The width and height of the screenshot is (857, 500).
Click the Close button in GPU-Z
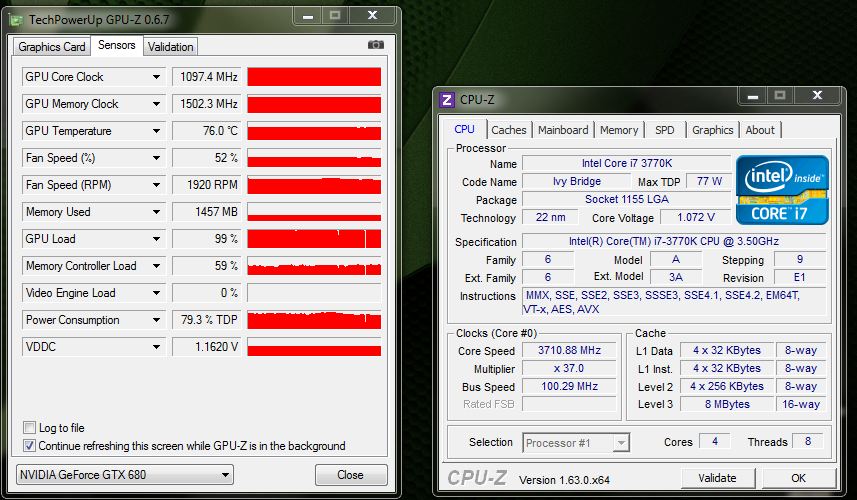point(351,474)
